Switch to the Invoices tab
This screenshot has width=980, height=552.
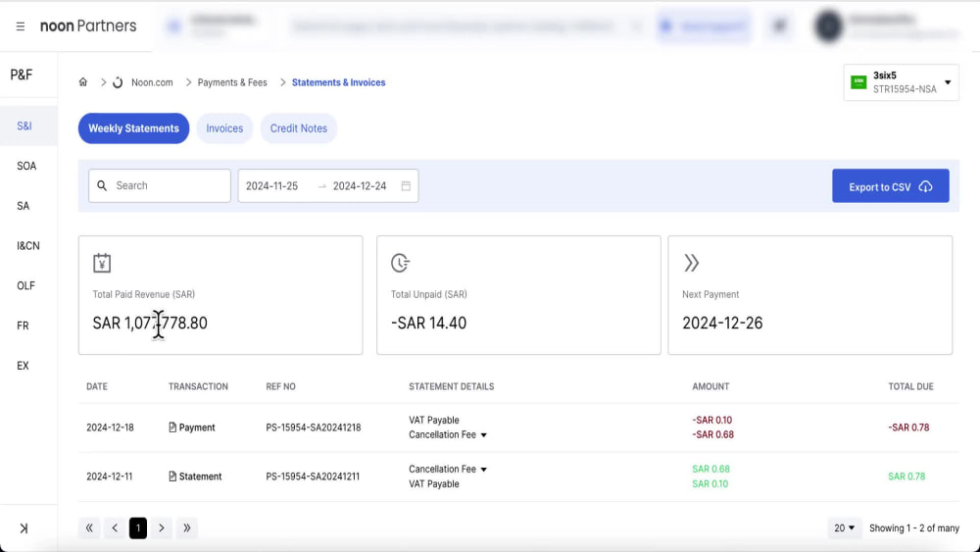coord(224,128)
